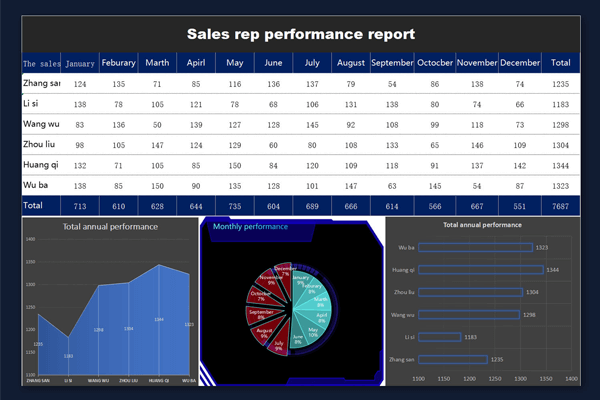Click the Li si bar in bar chart
This screenshot has width=600, height=400.
[x=439, y=336]
